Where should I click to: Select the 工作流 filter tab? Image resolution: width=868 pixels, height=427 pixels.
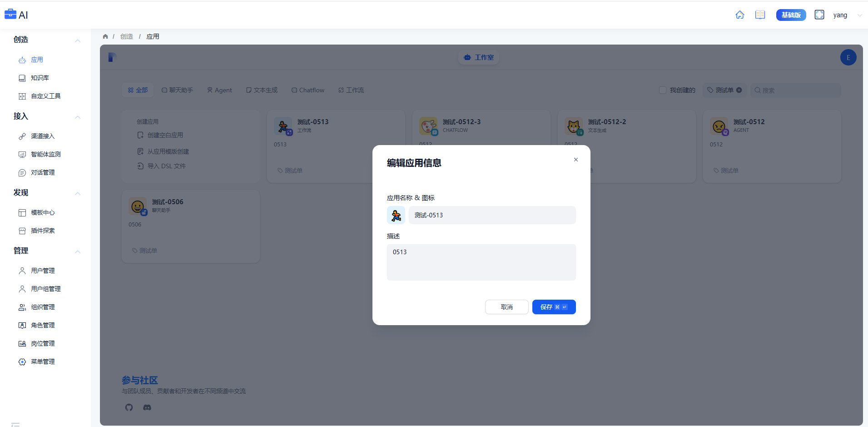tap(351, 90)
